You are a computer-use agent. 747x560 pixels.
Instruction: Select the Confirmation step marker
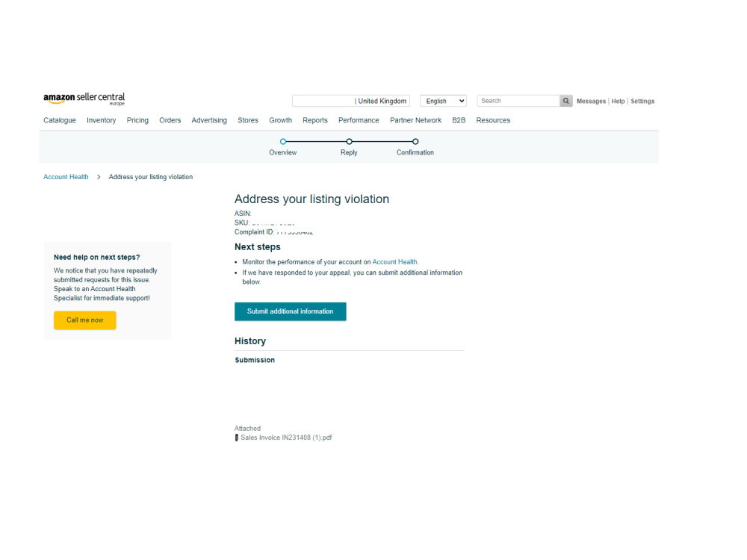415,141
